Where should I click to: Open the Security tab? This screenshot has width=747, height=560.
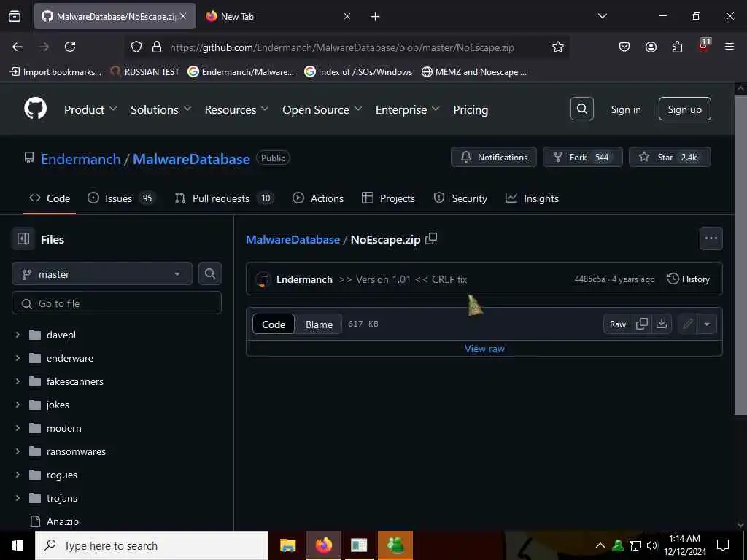[x=460, y=198]
